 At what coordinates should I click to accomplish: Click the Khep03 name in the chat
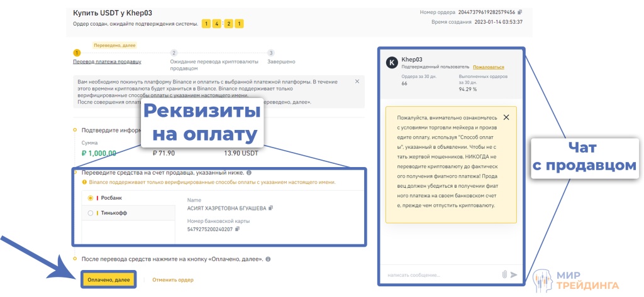(x=411, y=60)
